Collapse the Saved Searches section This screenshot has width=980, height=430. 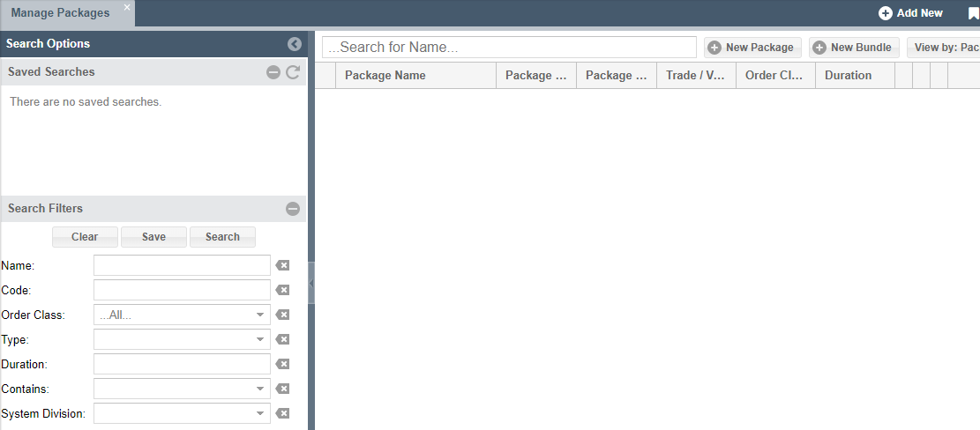[273, 72]
